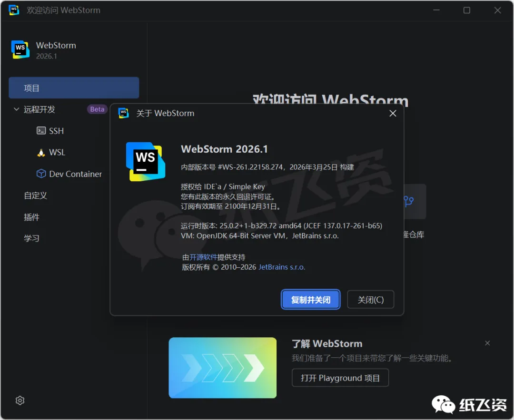Click the 关闭(C) button
Screen dimensions: 514x420
click(370, 300)
